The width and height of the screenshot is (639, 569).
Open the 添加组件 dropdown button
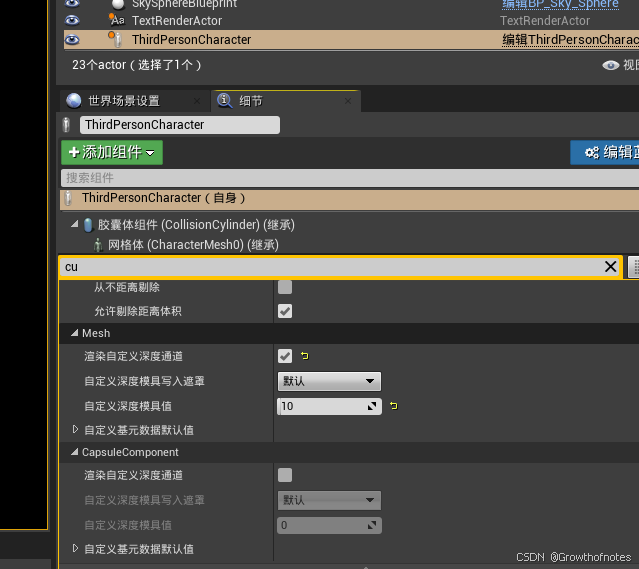coord(112,152)
